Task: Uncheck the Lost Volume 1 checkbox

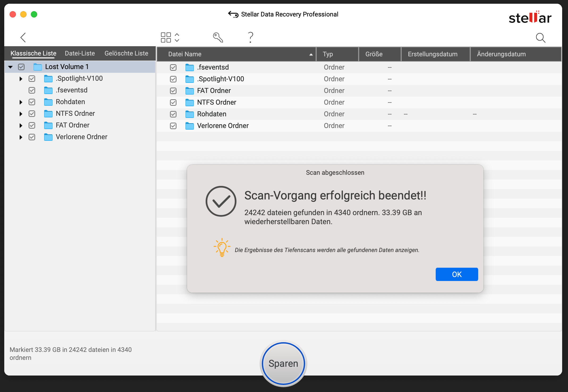Action: [x=21, y=67]
